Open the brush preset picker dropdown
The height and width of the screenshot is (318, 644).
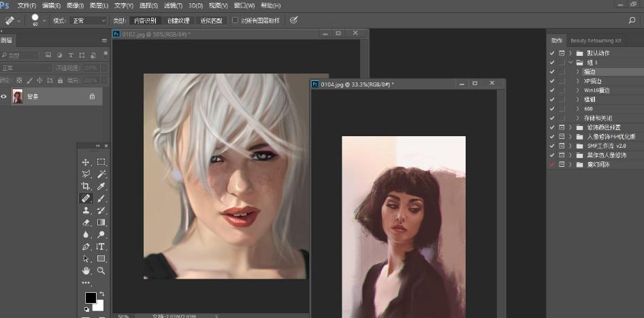pos(44,20)
